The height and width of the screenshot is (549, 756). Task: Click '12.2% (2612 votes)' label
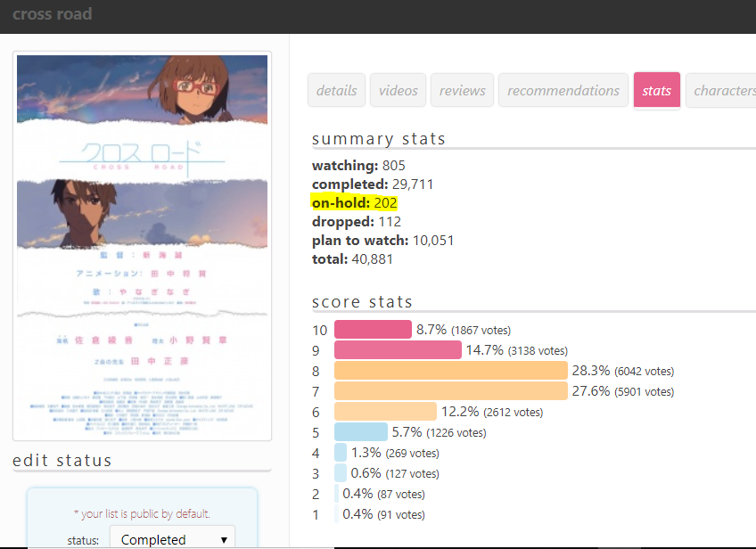coord(492,412)
